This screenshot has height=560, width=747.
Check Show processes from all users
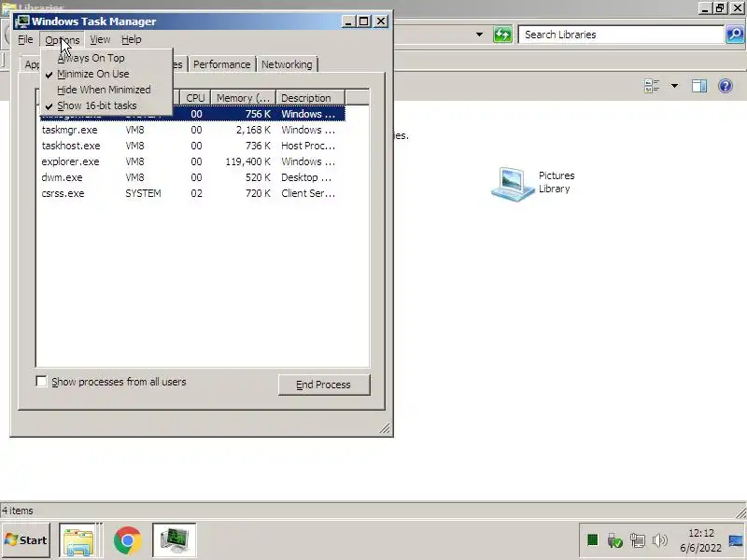pos(41,382)
